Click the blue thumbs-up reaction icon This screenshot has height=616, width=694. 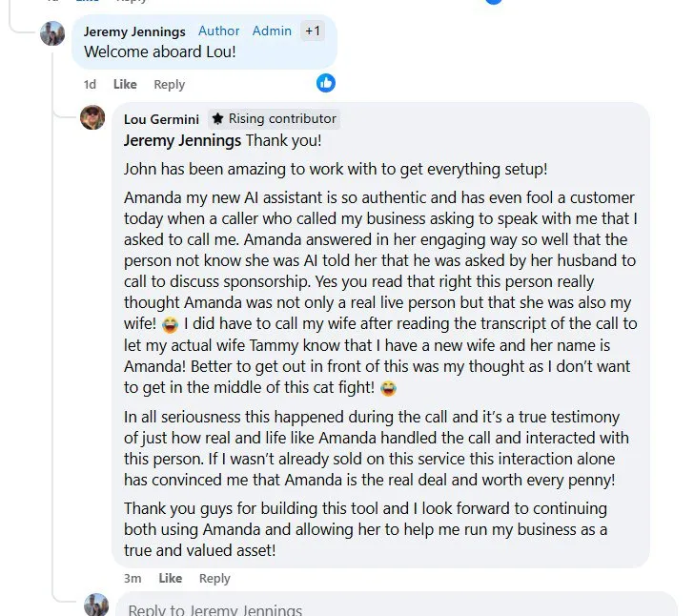click(326, 83)
